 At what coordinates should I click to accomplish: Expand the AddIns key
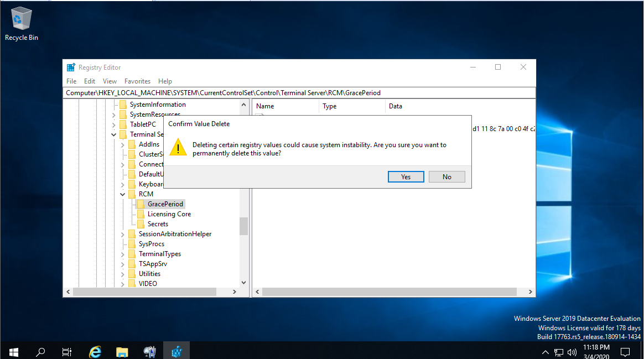pos(122,144)
